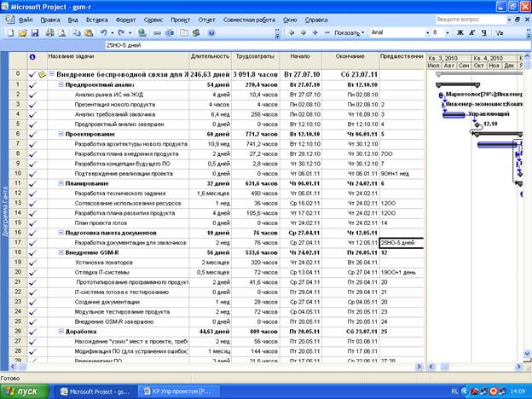Toggle Italic formatting (К)
Screen dimensions: 532x399
coord(471,32)
